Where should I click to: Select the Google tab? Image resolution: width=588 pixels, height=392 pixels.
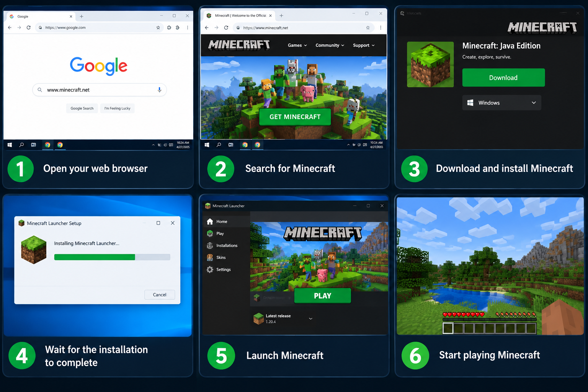tap(40, 16)
